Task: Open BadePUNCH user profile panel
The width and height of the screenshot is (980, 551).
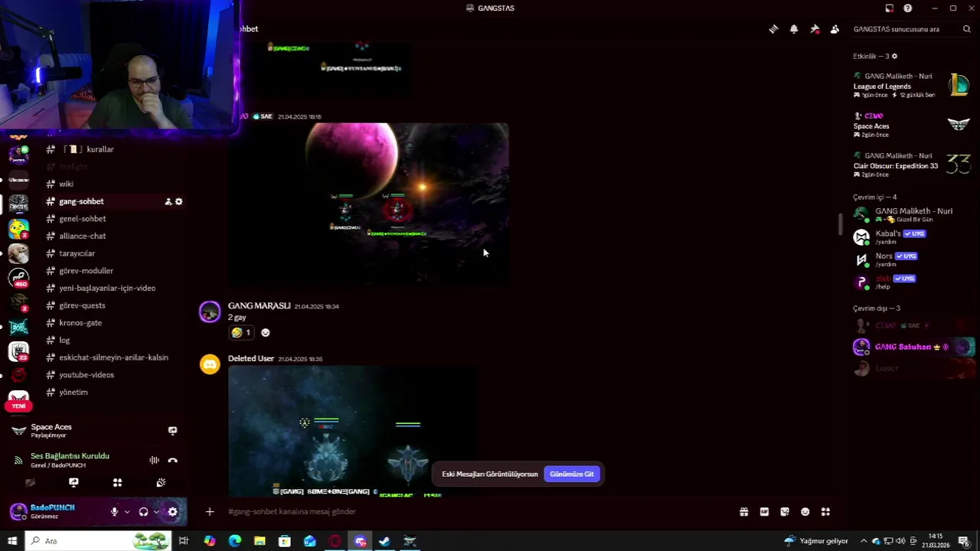Action: coord(52,512)
